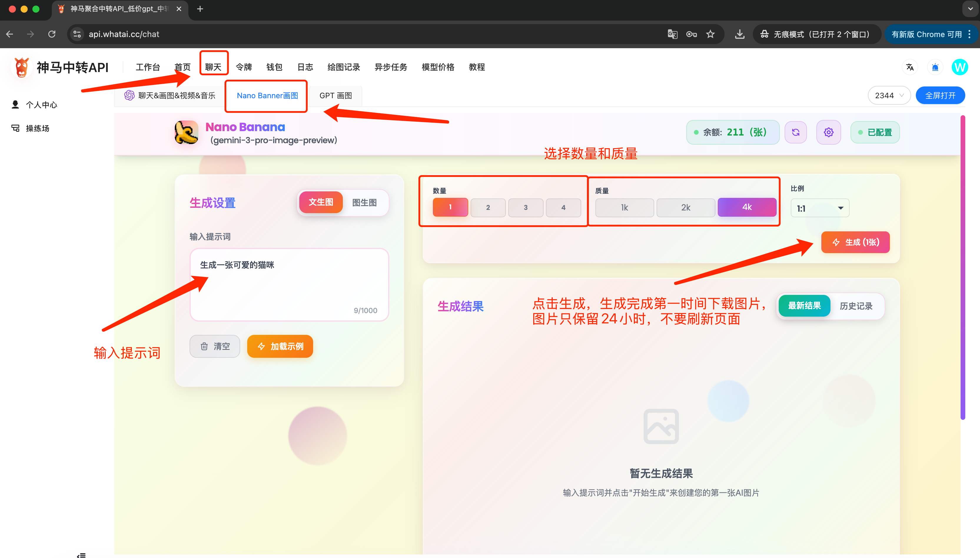Click the notification bell icon
Viewport: 980px width, 558px height.
tap(935, 67)
